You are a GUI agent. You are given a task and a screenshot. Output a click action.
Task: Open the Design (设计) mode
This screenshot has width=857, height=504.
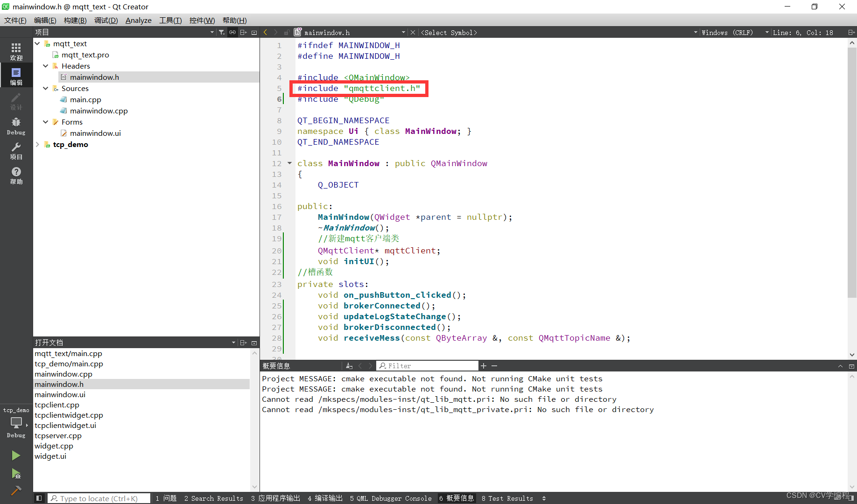pos(16,101)
